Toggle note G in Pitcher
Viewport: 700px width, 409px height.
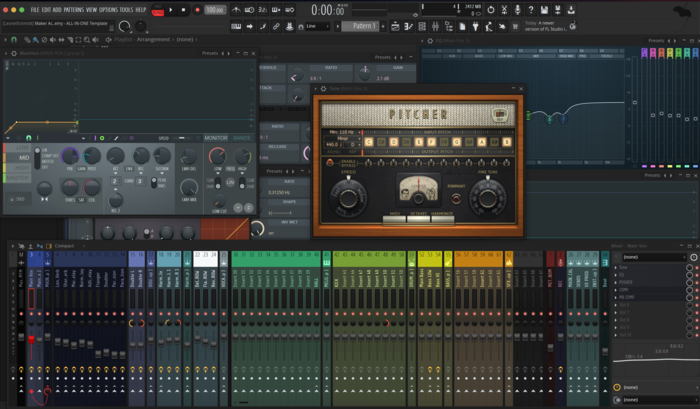[457, 142]
